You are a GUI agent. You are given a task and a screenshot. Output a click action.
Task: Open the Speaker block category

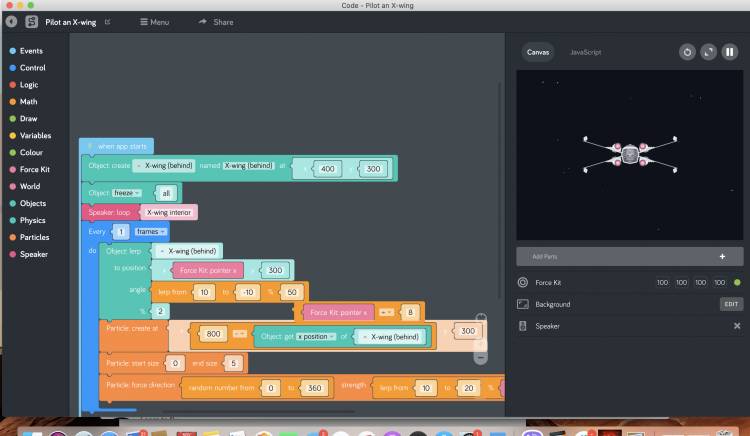tap(29, 254)
